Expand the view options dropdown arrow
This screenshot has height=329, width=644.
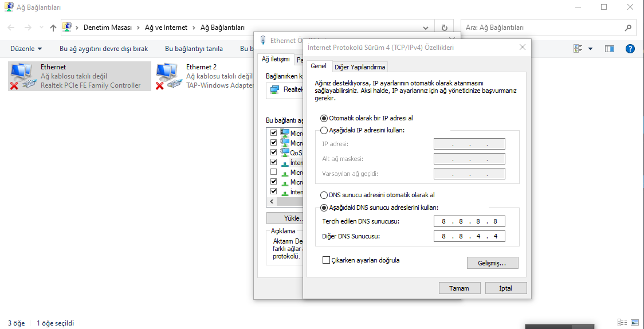pos(591,49)
